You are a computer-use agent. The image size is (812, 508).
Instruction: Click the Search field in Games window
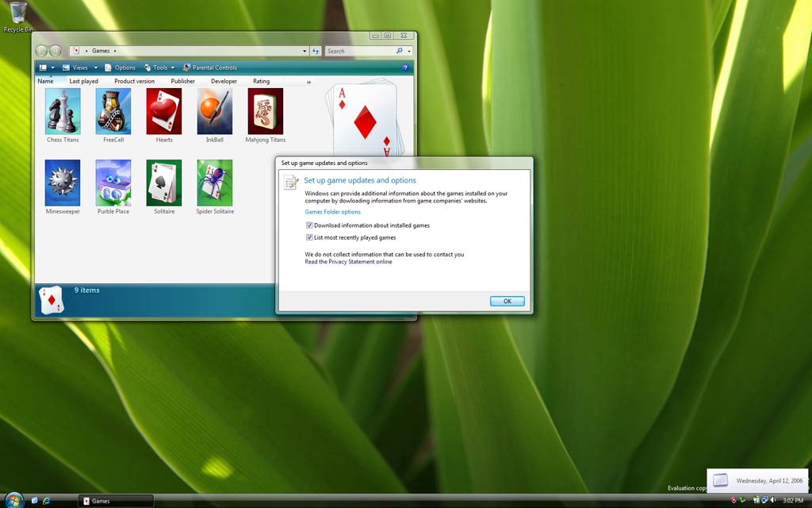click(x=361, y=51)
